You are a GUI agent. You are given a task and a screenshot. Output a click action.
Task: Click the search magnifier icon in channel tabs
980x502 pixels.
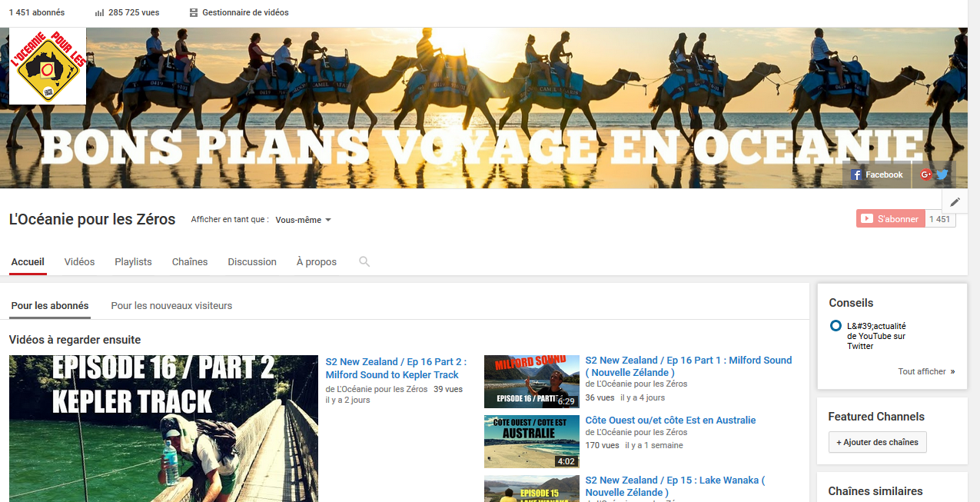(364, 261)
